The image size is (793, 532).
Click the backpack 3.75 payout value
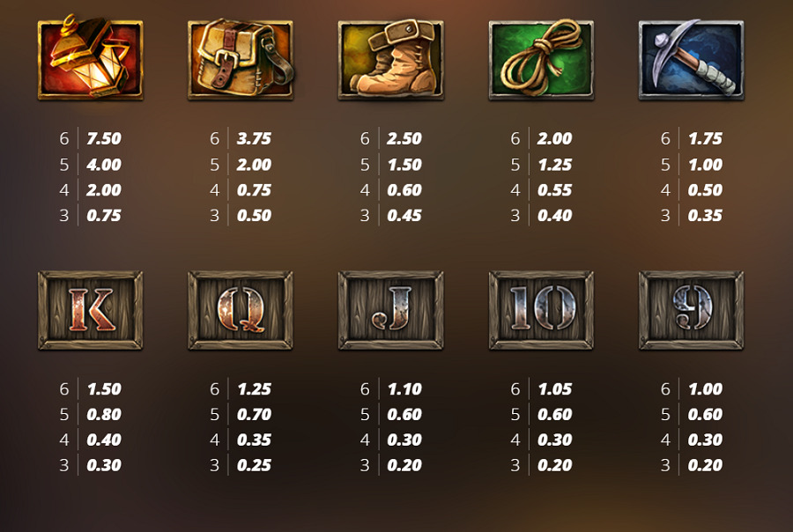pyautogui.click(x=254, y=138)
